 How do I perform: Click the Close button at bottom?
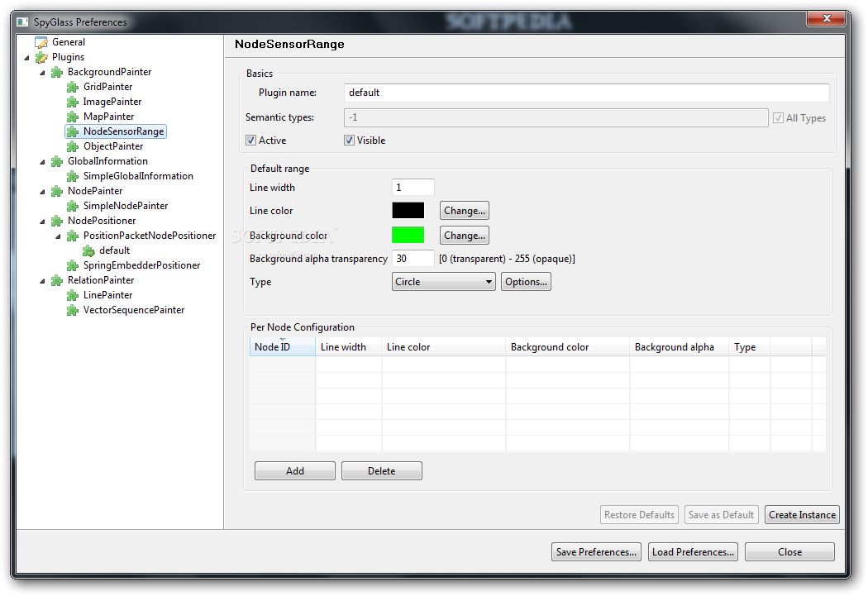click(x=790, y=551)
